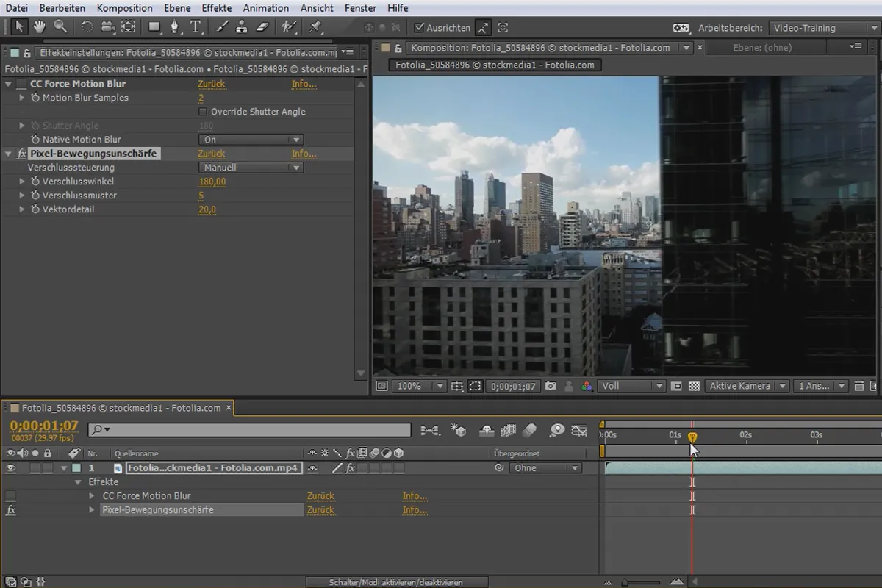
Task: Toggle the effects fx switch on layer 1
Action: [350, 468]
